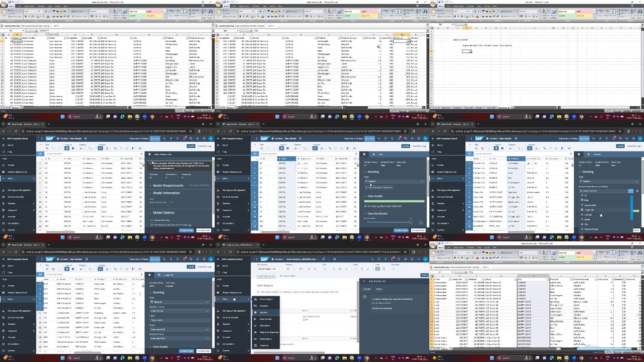This screenshot has height=362, width=644.
Task: Click the Select Column dropdown arrow
Action: 631,191
